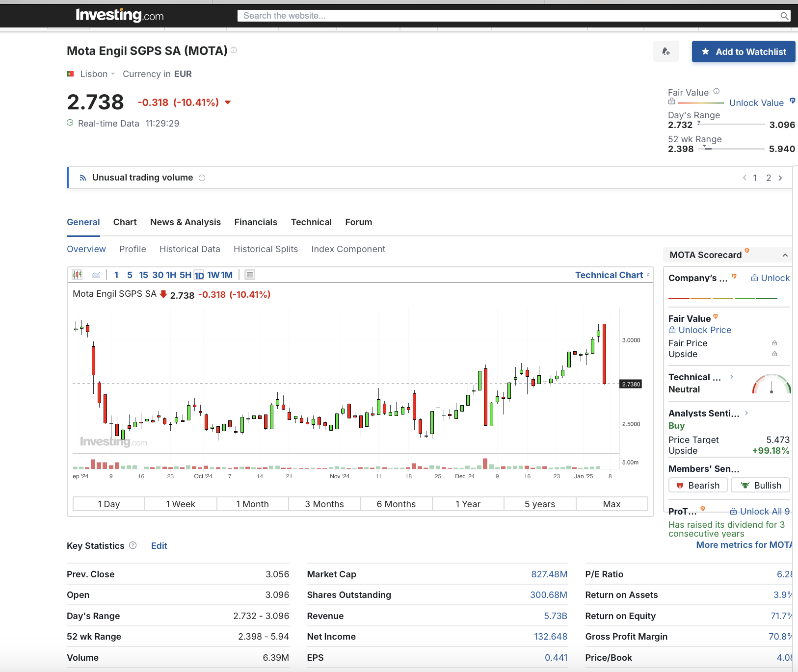Click the Unlock Price link
Viewport: 798px width, 672px height.
click(x=705, y=330)
